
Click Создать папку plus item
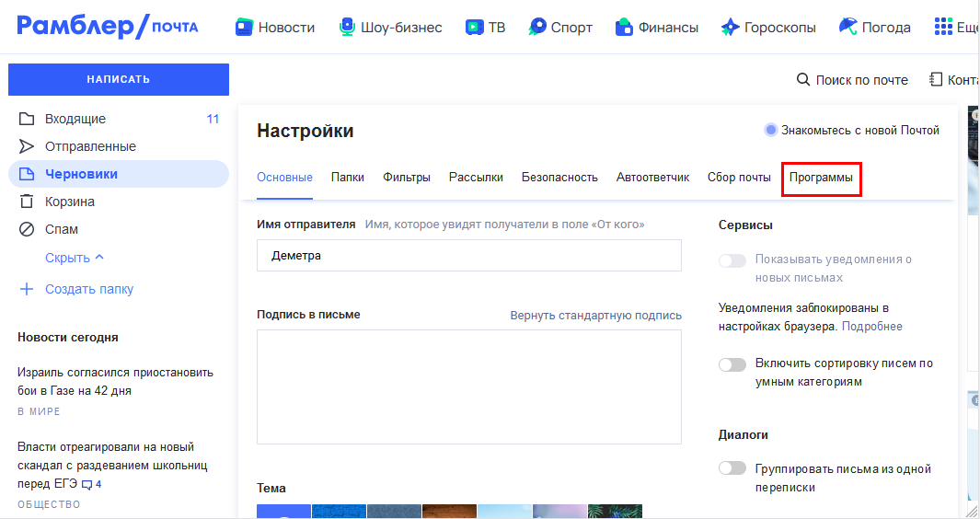point(27,289)
